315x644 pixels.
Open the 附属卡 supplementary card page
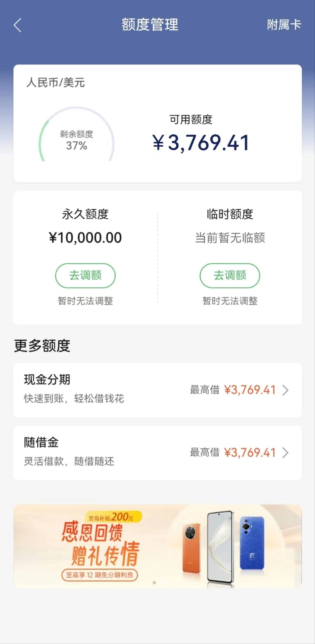[283, 25]
